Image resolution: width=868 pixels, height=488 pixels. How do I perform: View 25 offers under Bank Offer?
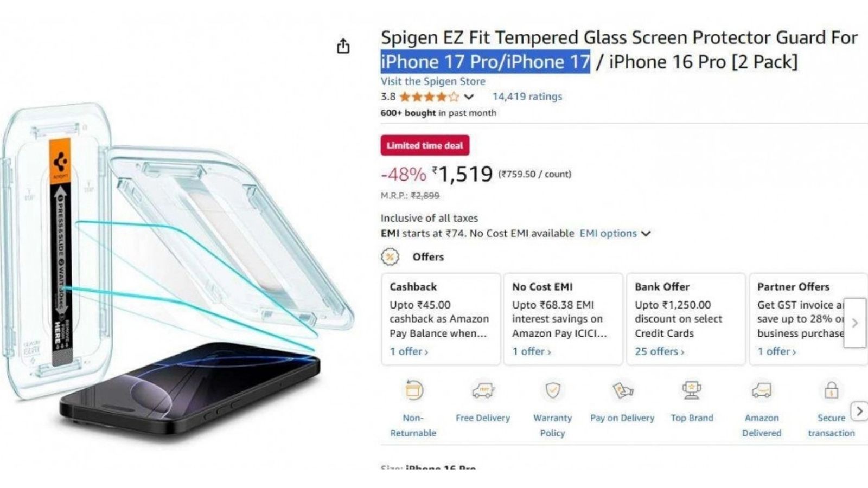(x=659, y=351)
